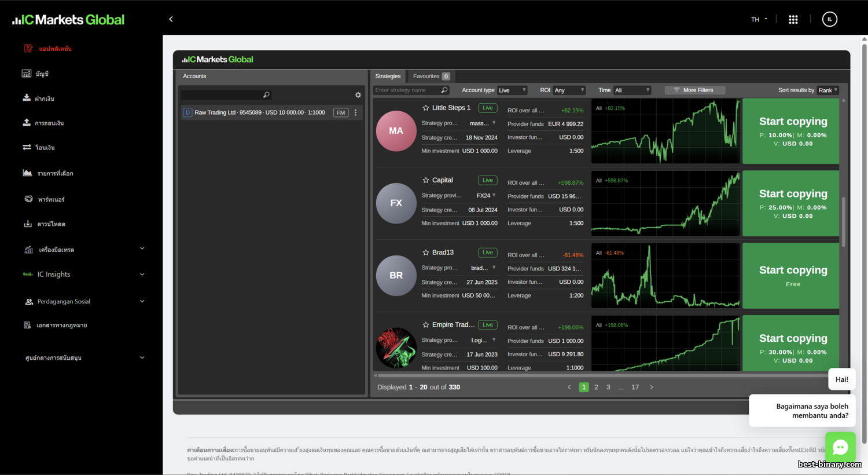Click the More Filters button
This screenshot has width=868, height=475.
pos(694,90)
